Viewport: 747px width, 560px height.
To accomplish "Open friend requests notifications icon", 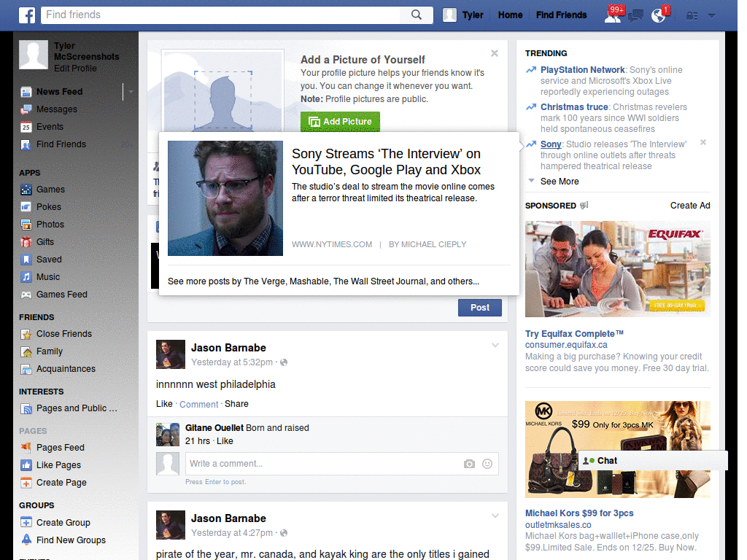I will tap(613, 16).
